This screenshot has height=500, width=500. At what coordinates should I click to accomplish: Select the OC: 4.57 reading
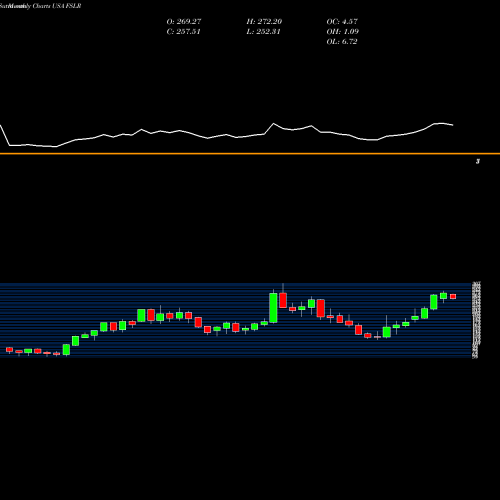[x=342, y=22]
